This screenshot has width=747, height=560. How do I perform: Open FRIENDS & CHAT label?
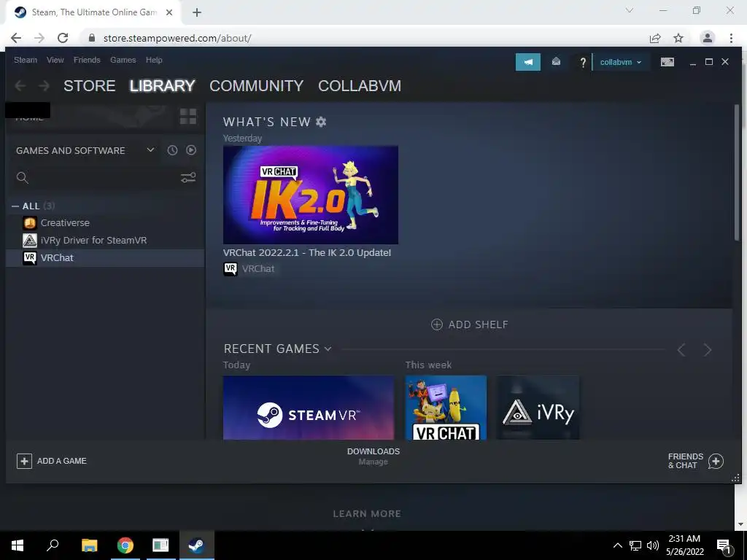point(686,461)
